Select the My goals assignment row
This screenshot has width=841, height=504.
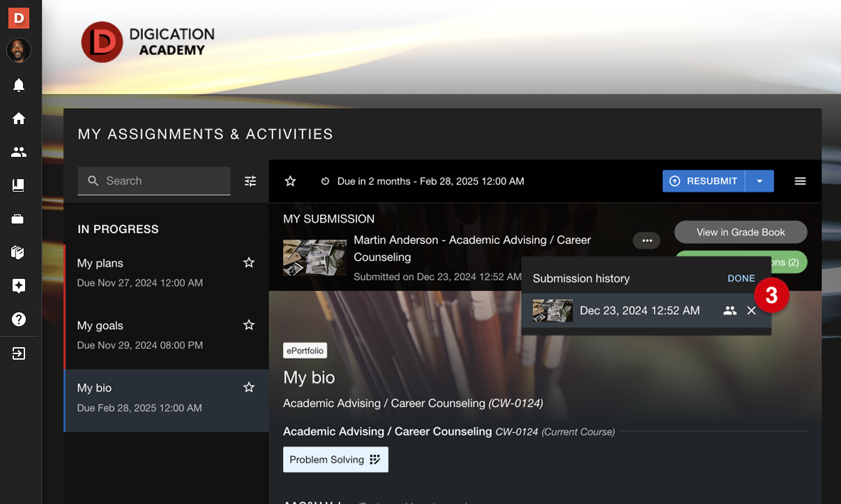(166, 337)
